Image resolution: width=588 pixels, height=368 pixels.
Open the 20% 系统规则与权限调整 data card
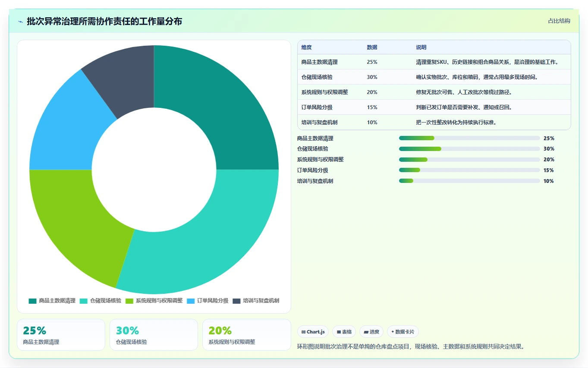[247, 335]
